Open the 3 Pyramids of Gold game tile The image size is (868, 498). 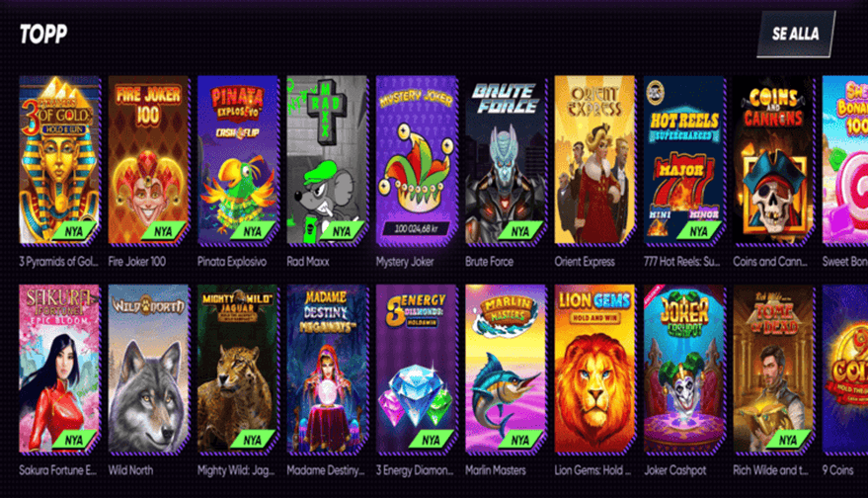pyautogui.click(x=59, y=160)
